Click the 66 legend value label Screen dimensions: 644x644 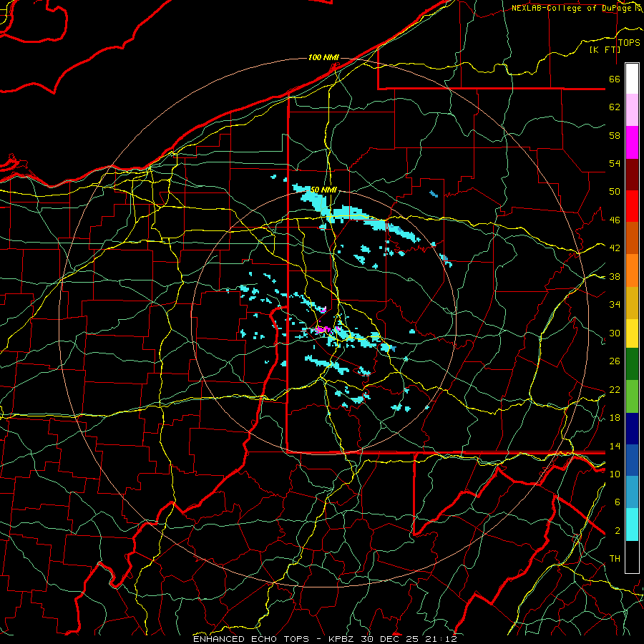(x=615, y=79)
